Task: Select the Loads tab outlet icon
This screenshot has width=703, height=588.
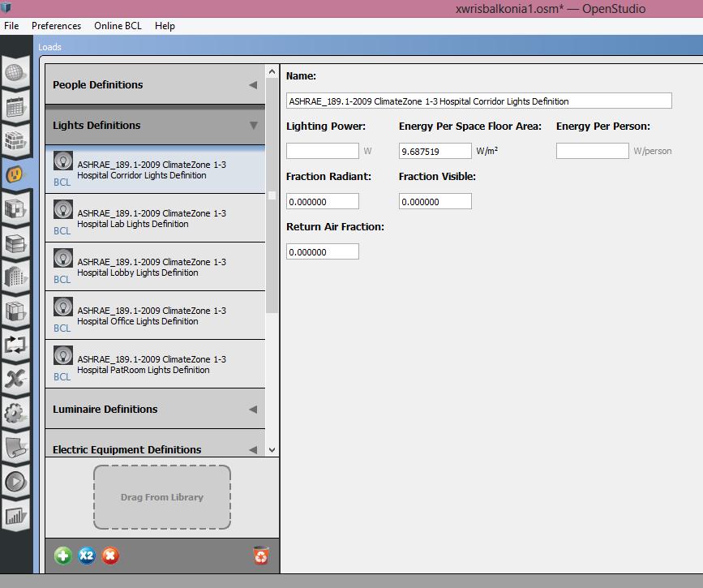Action: click(16, 174)
